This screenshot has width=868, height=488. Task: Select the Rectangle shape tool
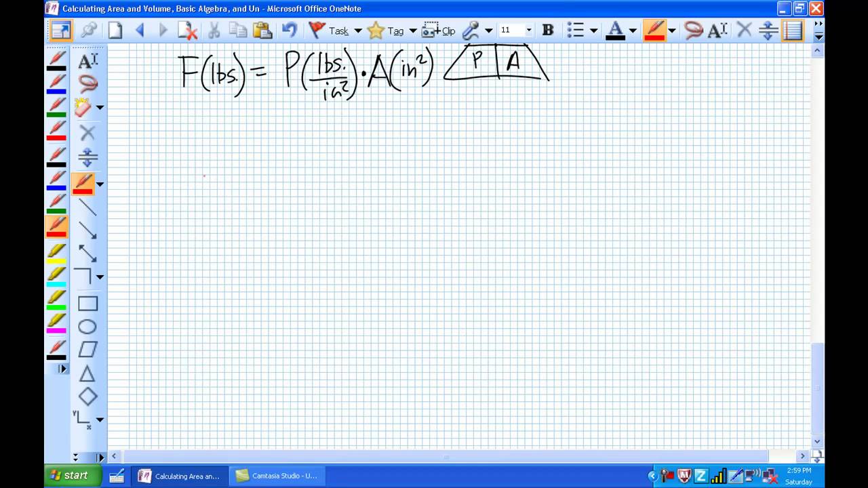point(87,304)
